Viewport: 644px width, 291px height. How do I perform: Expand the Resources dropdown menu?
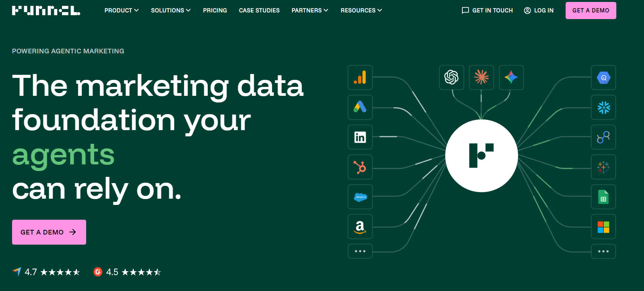tap(361, 11)
